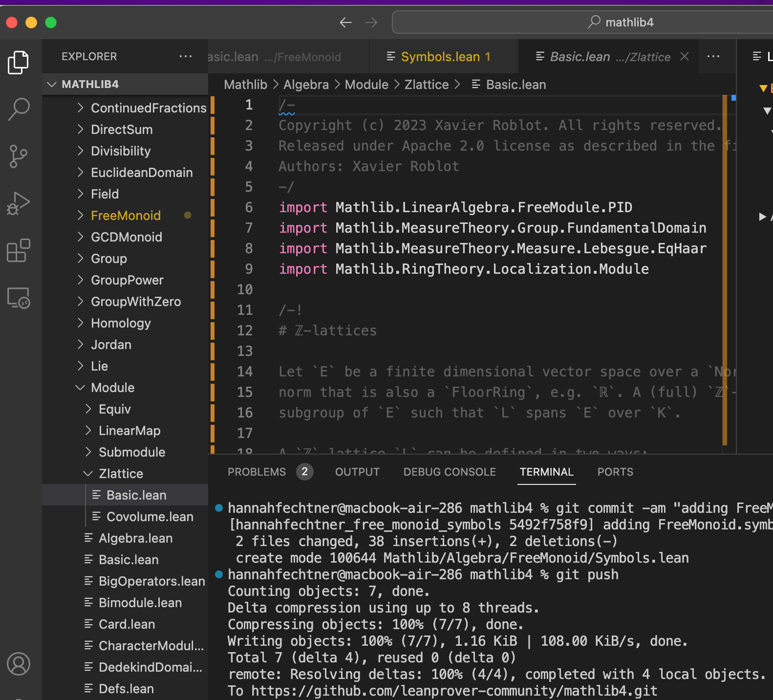
Task: Open the Explorer view in activity bar
Action: (x=19, y=63)
